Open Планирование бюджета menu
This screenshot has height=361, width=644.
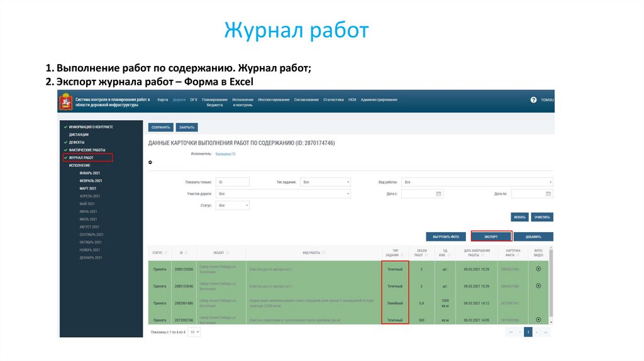(214, 103)
